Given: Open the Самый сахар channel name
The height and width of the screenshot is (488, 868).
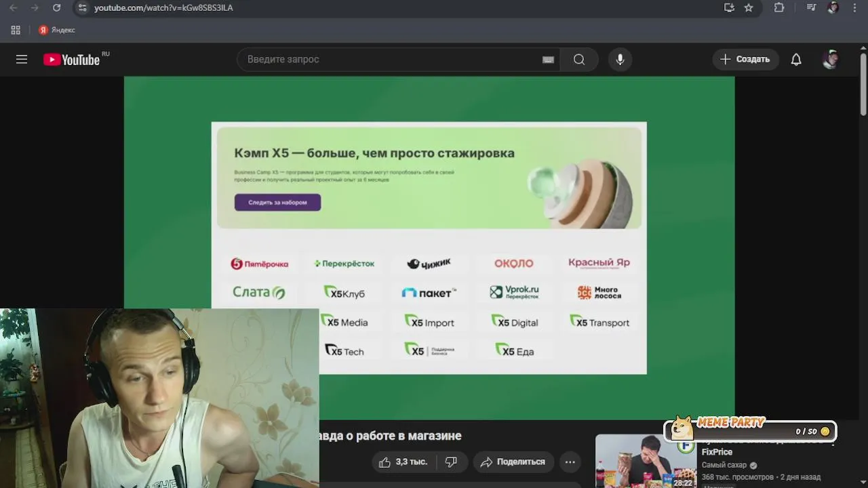Looking at the screenshot, I should tap(724, 466).
